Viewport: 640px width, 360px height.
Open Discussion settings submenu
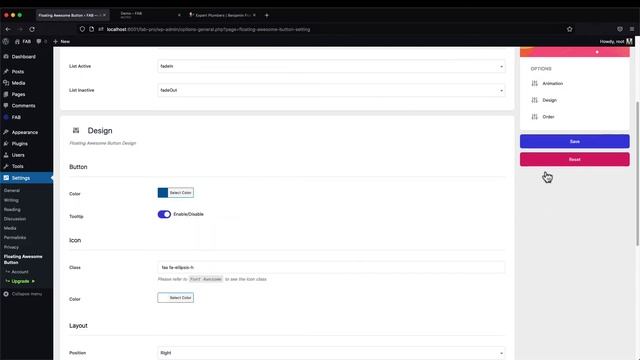tap(15, 219)
